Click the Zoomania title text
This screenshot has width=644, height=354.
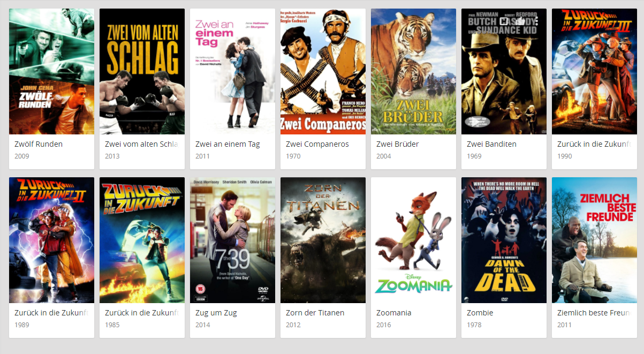pos(394,313)
